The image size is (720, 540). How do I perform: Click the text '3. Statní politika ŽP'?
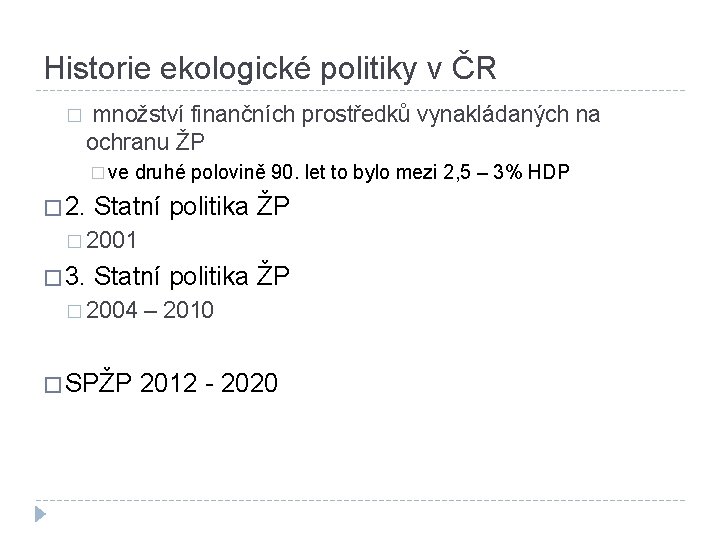(x=177, y=276)
